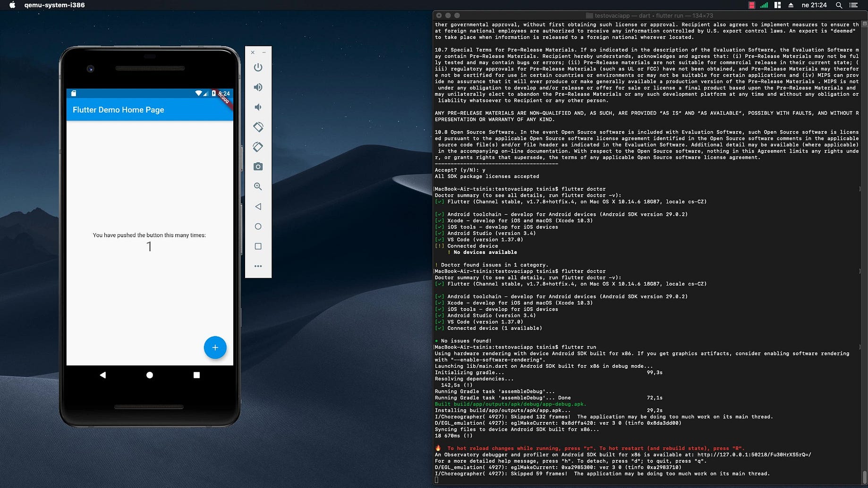Click the eject icon in the menu bar
Viewport: 868px width, 488px height.
[791, 5]
